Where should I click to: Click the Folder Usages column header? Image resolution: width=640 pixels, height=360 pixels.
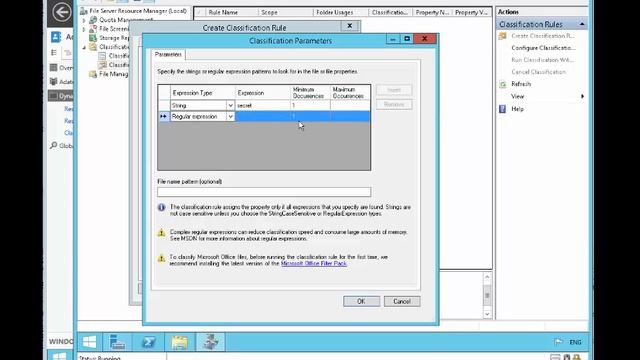pyautogui.click(x=340, y=13)
